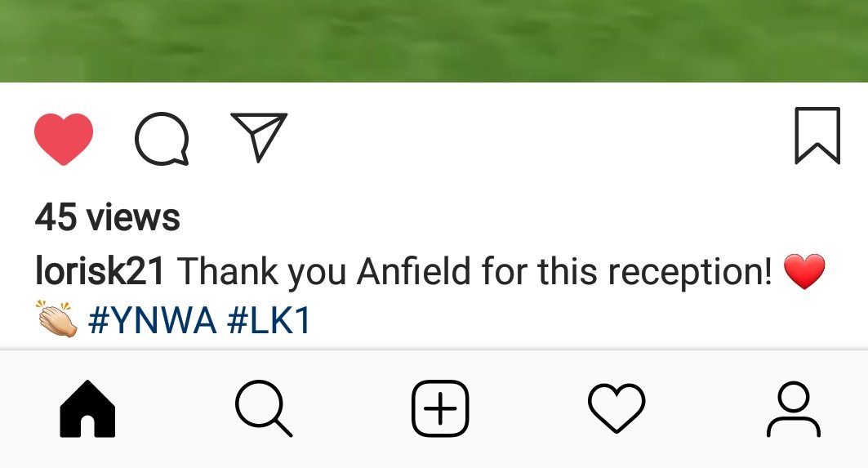Go to Home feed tab
Viewport: 868px width, 468px height.
(87, 408)
